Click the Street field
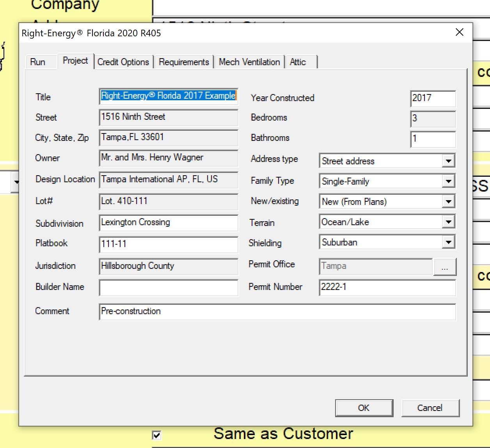Viewport: 490px width, 448px height. (169, 117)
